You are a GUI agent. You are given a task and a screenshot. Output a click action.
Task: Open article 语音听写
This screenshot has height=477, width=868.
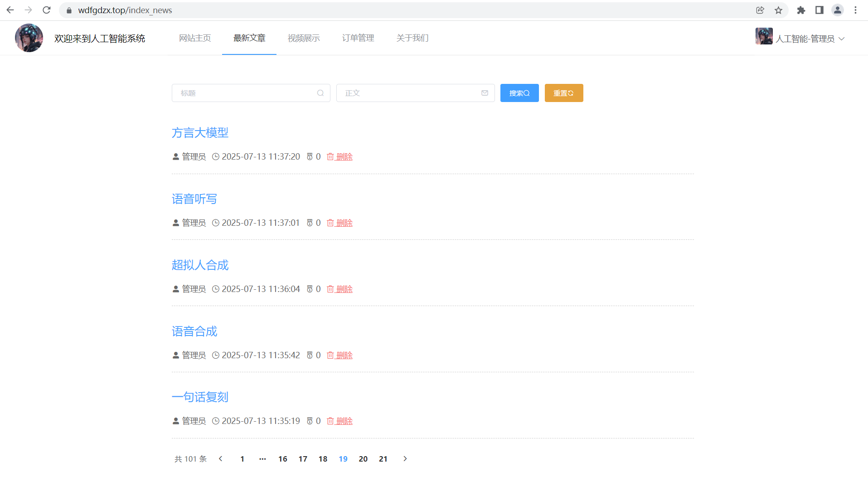coord(194,199)
